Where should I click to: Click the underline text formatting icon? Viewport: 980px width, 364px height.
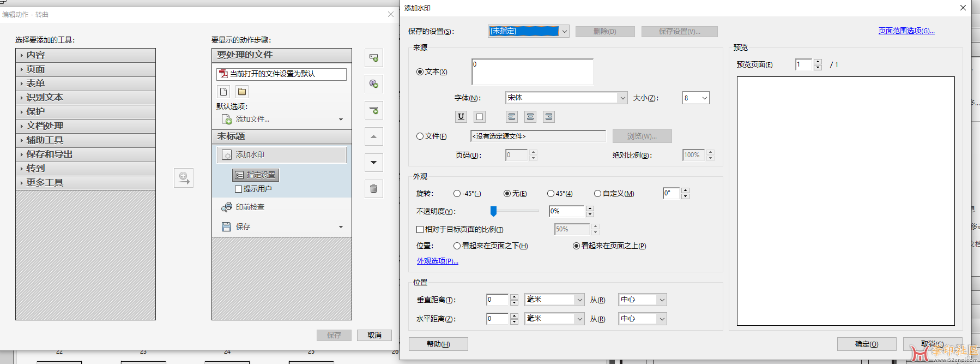tap(461, 116)
